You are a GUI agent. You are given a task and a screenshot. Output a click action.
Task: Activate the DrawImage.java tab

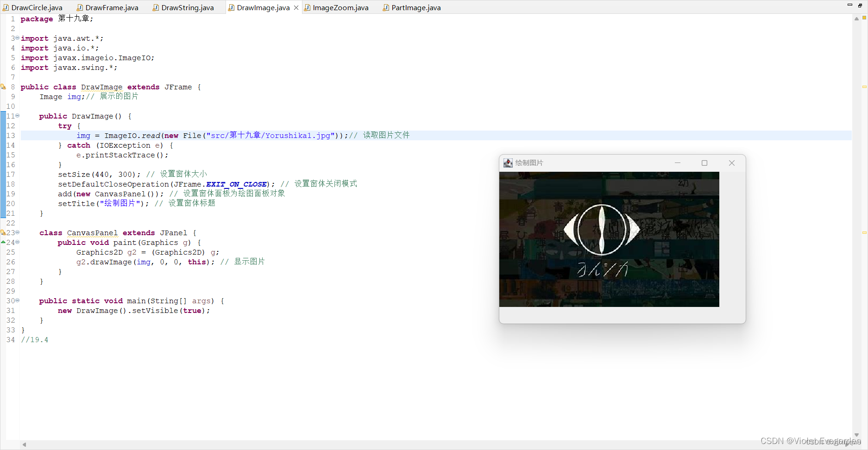point(263,7)
